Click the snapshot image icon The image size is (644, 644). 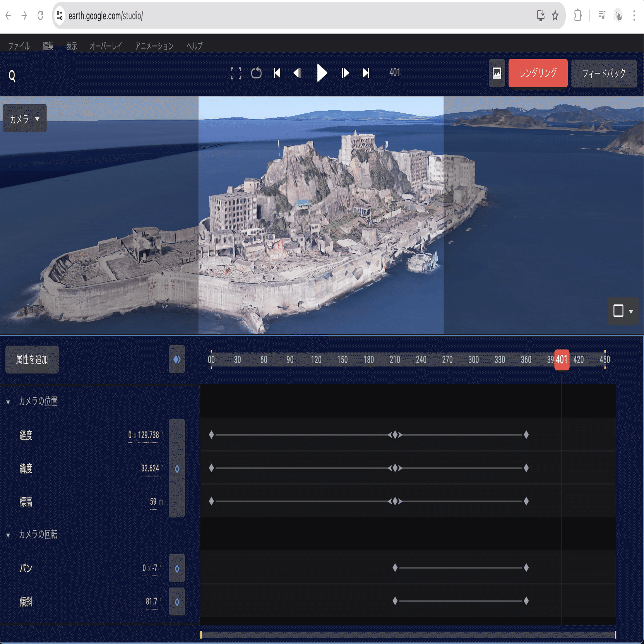[x=497, y=73]
